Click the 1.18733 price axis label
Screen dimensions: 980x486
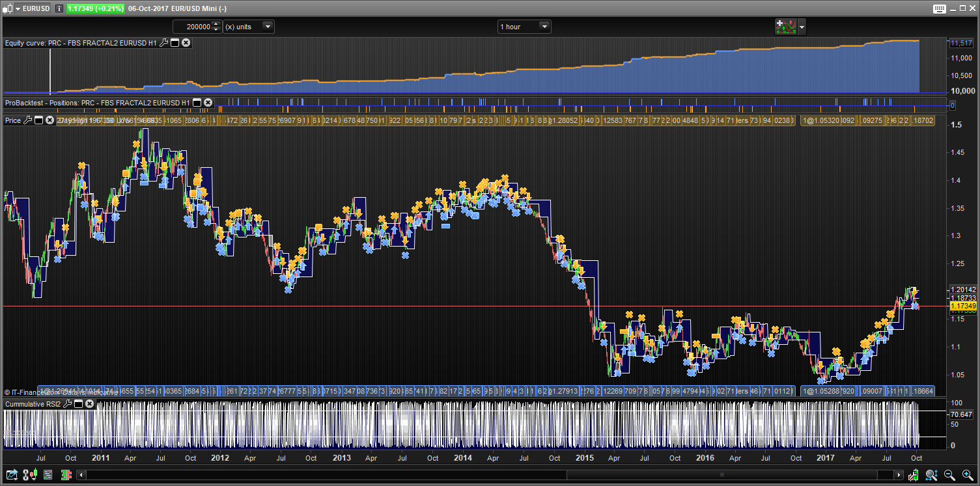pos(963,298)
